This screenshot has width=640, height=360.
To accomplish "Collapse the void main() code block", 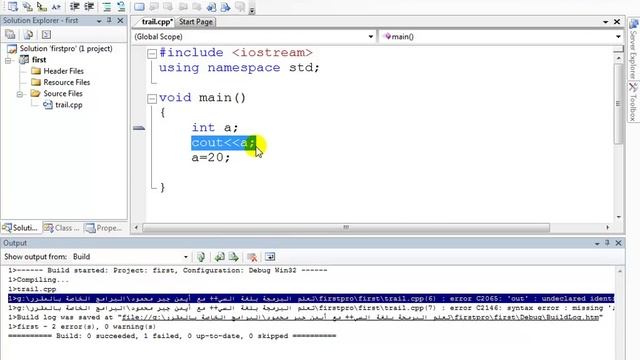I will tap(152, 98).
